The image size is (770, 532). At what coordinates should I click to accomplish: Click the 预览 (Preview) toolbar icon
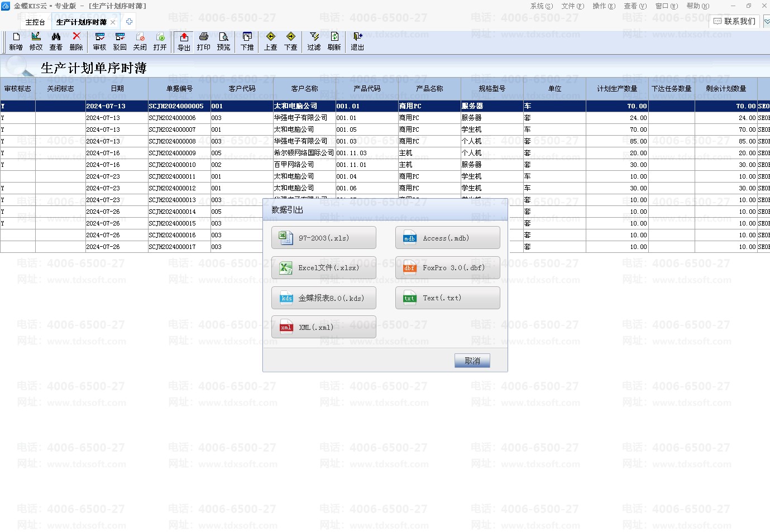click(x=224, y=42)
